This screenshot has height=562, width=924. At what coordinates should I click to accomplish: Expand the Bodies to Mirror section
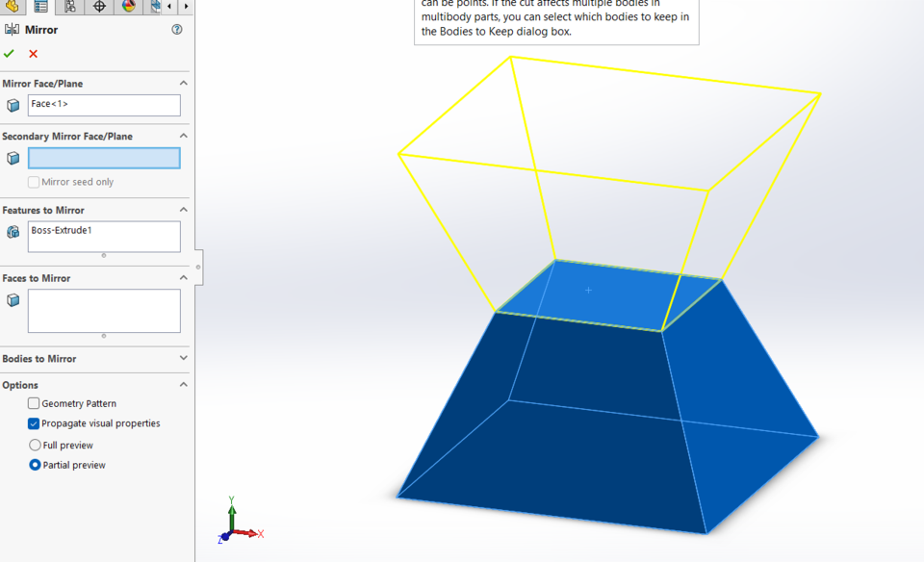coord(183,359)
